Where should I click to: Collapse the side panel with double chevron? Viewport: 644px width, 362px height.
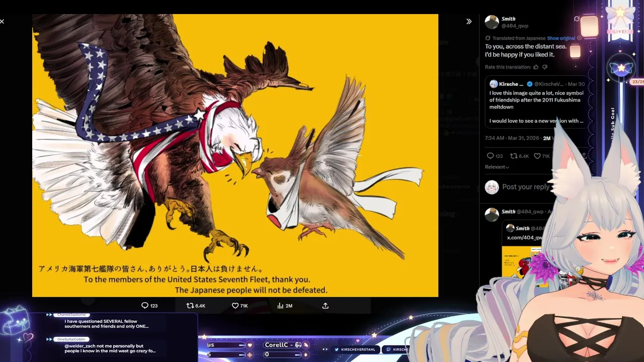click(469, 21)
